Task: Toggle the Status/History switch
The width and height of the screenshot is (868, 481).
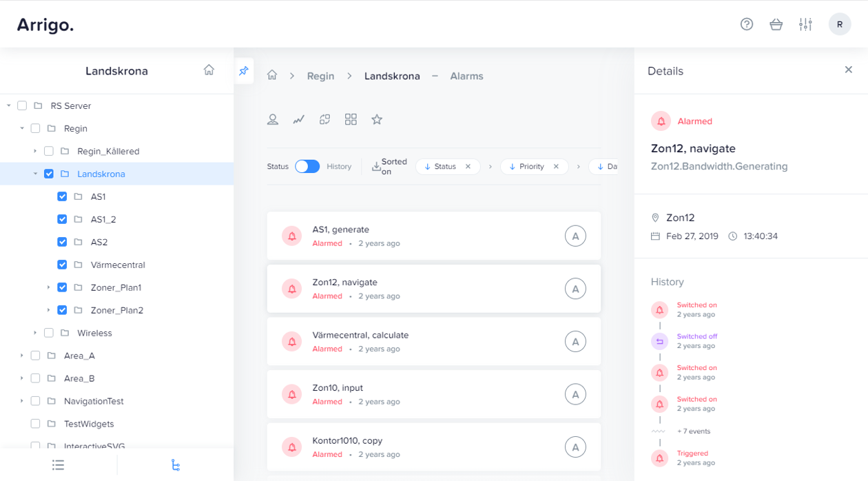Action: [x=307, y=166]
